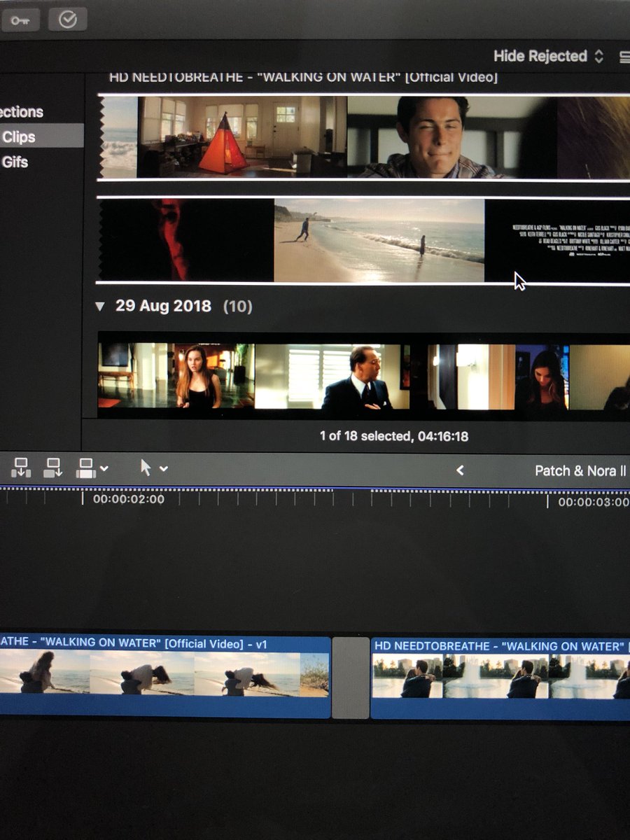
Task: Click the clip appearance icon beside Hide Rejected
Action: coord(625,57)
